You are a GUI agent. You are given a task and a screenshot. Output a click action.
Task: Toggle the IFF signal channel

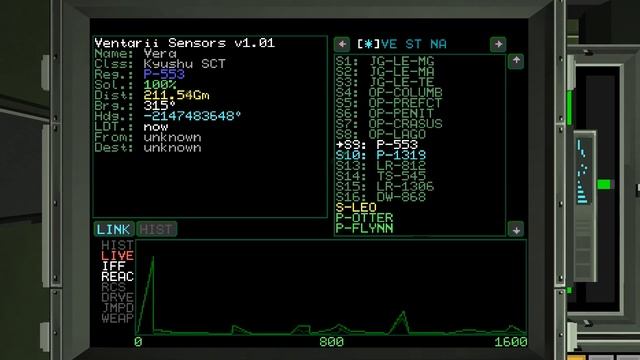pos(113,266)
